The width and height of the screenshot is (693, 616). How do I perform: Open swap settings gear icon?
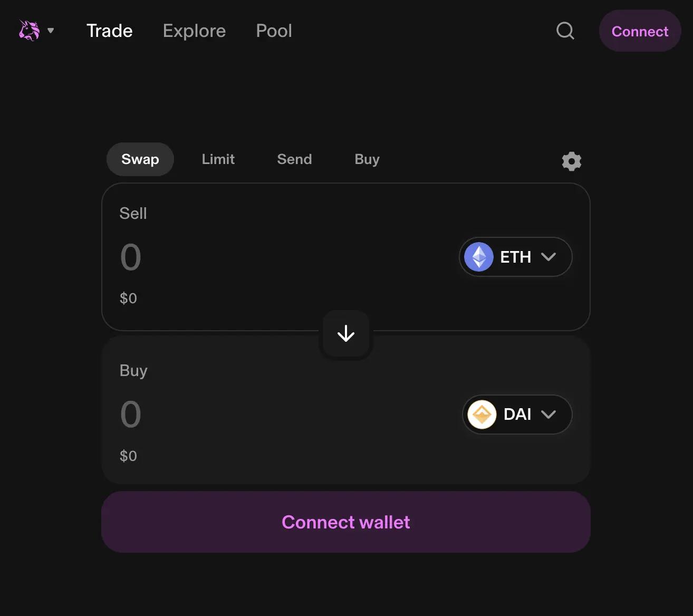(572, 161)
